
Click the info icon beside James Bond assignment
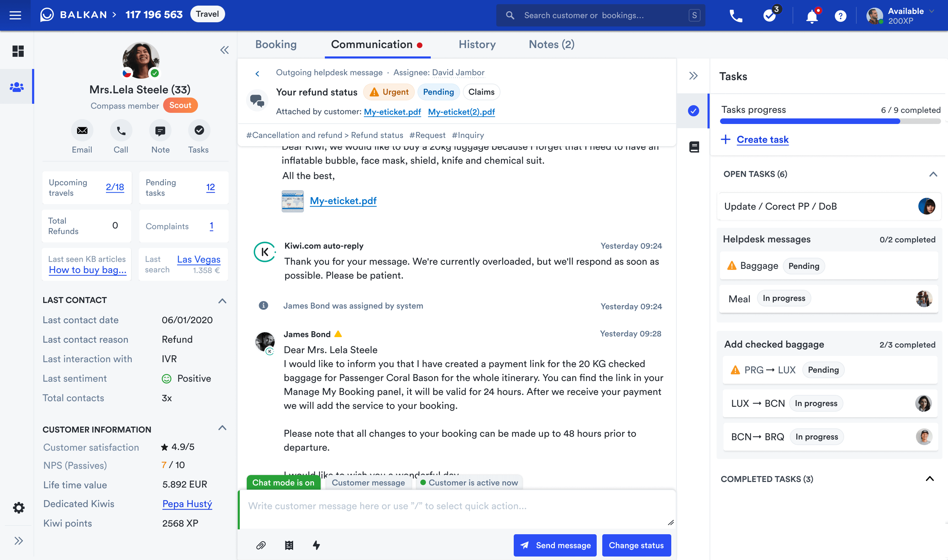(x=263, y=305)
